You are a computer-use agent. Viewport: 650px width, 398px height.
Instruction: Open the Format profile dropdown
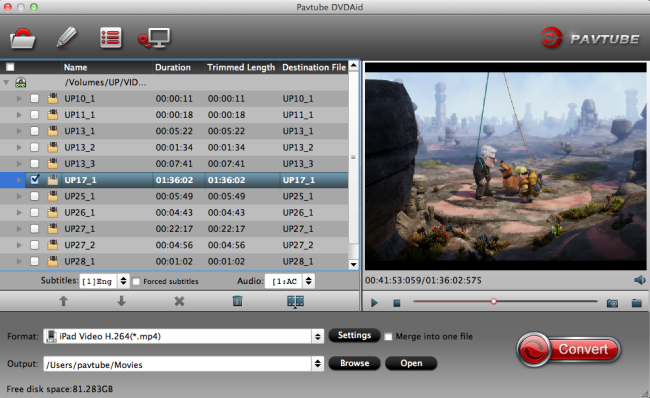coord(318,336)
